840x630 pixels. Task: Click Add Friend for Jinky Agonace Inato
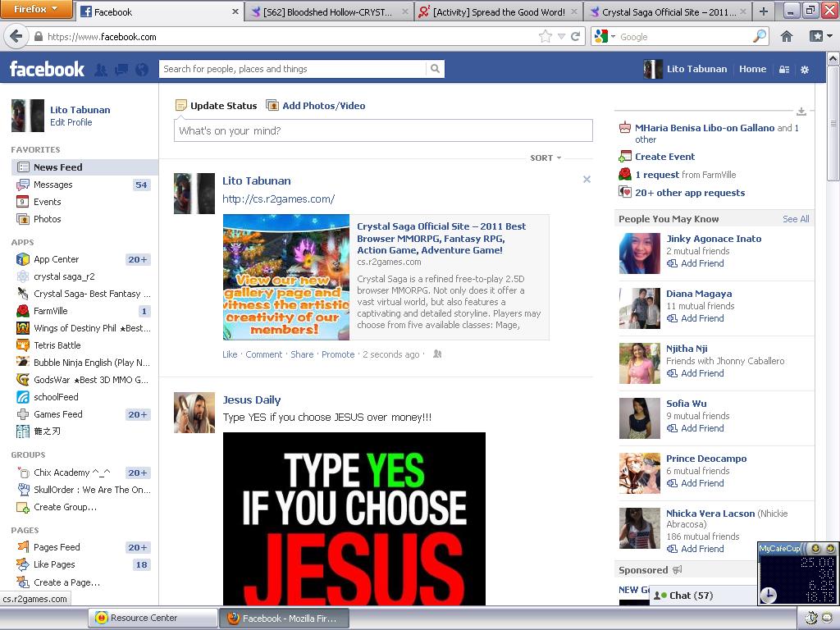(x=701, y=263)
